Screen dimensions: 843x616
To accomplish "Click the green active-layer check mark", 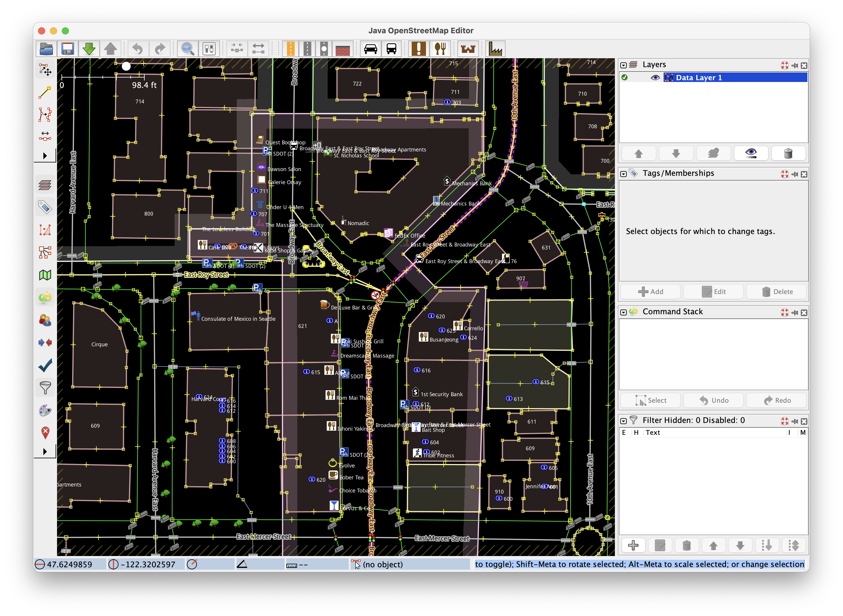I will pos(624,78).
